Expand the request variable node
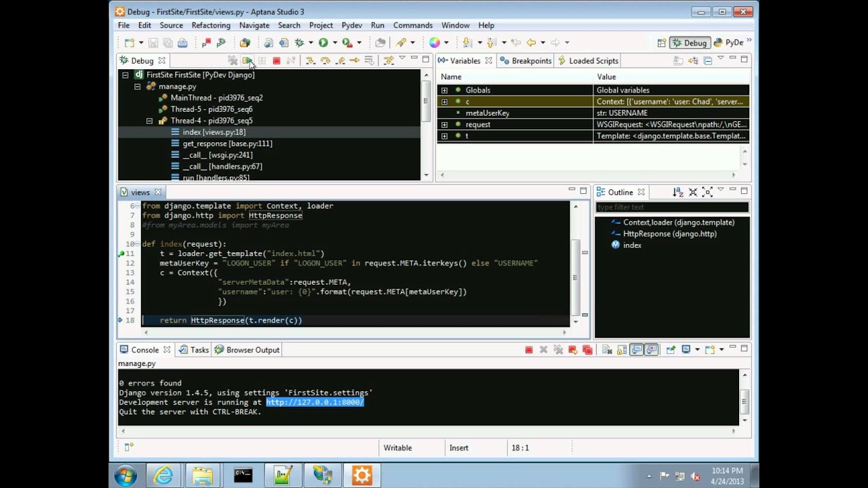The image size is (868, 488). (x=444, y=125)
